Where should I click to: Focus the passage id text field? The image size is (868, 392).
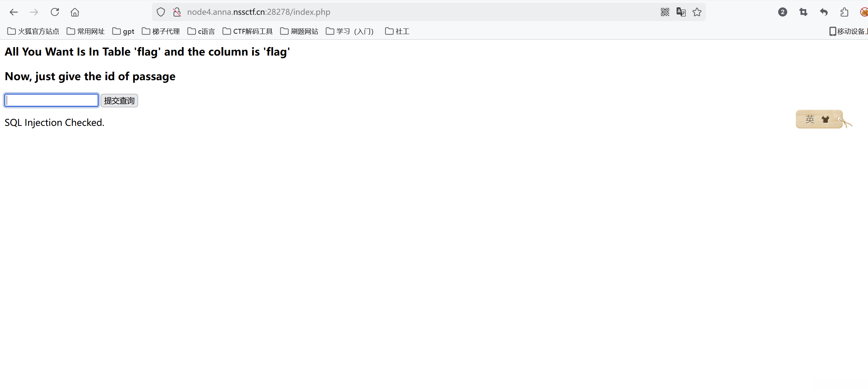coord(52,101)
